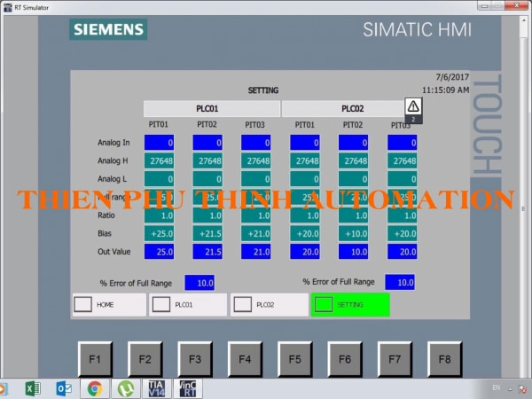This screenshot has height=399, width=532.
Task: Open the PLC01 screen button
Action: click(x=187, y=304)
